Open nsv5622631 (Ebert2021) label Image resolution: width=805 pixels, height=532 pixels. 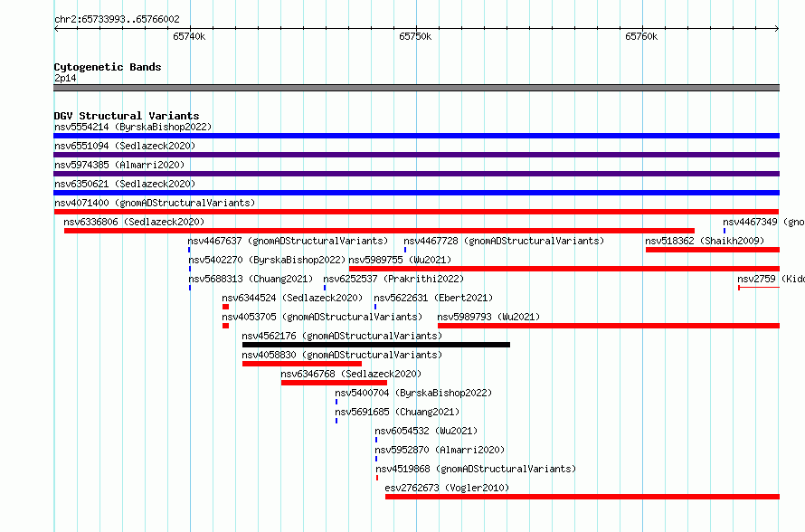pos(433,298)
